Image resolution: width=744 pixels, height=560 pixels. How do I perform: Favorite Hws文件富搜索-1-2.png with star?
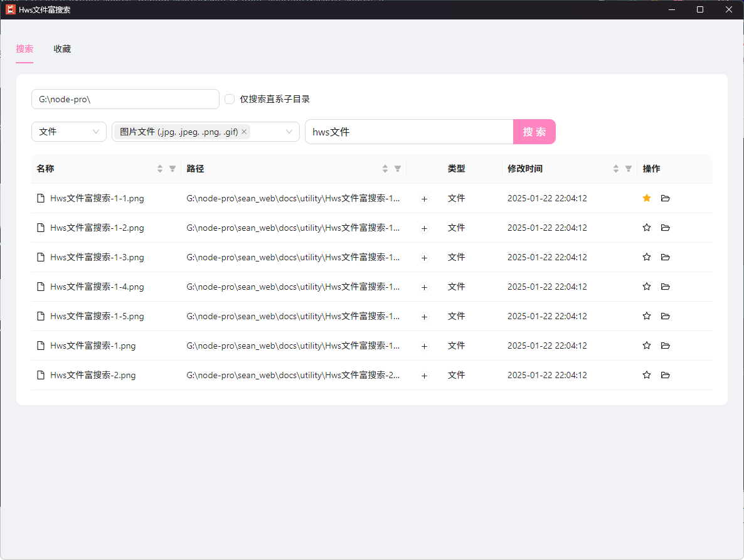pyautogui.click(x=647, y=228)
